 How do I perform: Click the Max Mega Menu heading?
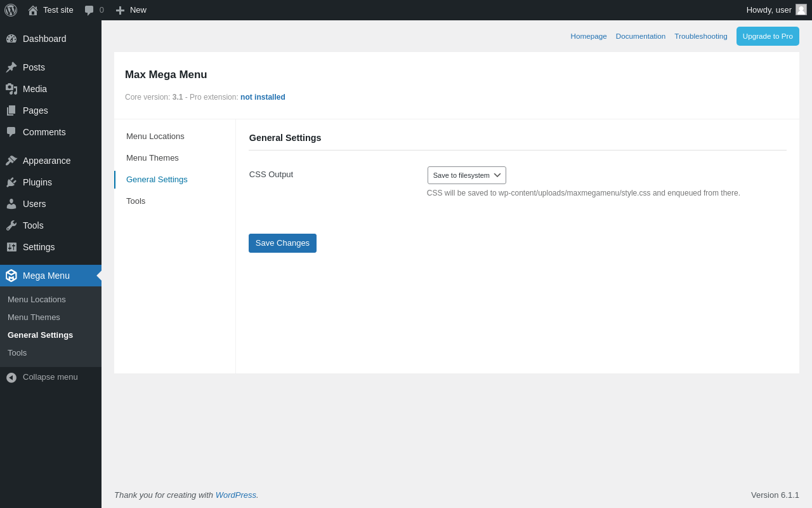point(166,75)
